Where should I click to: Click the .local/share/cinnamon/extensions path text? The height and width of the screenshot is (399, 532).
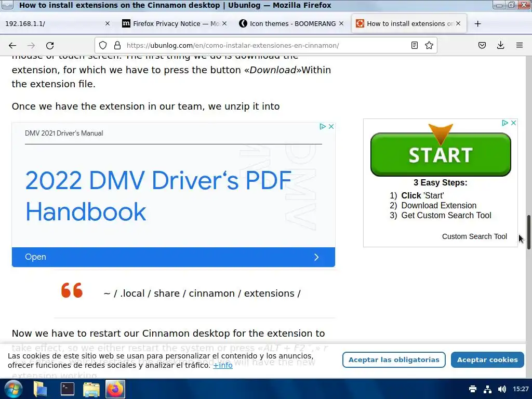[202, 293]
